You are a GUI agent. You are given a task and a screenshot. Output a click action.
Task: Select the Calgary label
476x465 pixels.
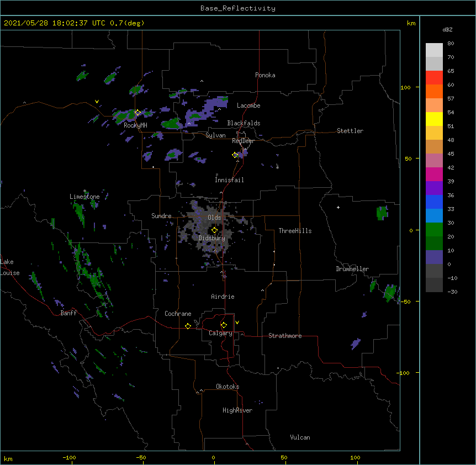pos(220,333)
